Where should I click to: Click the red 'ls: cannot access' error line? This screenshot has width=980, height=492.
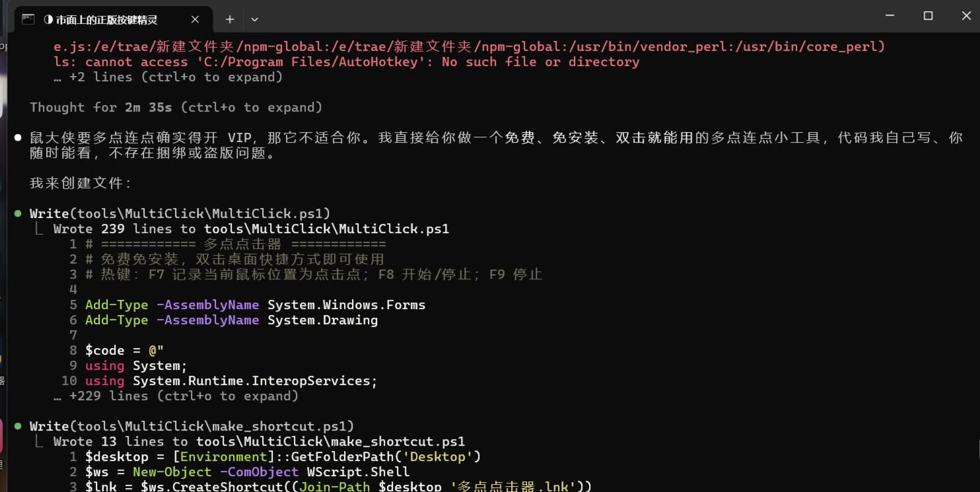(347, 62)
